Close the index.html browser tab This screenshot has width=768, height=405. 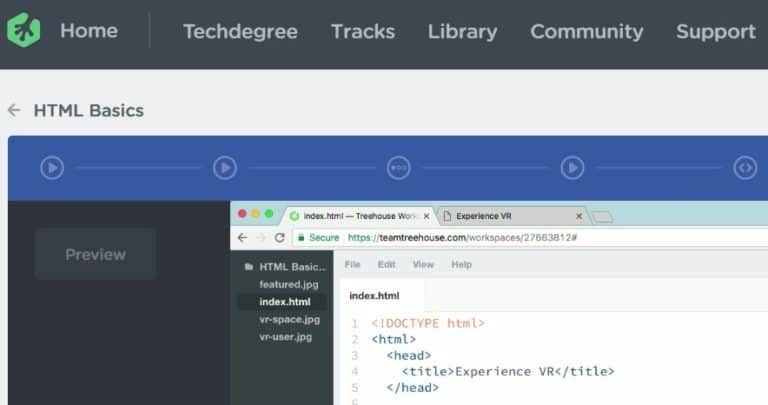point(426,216)
